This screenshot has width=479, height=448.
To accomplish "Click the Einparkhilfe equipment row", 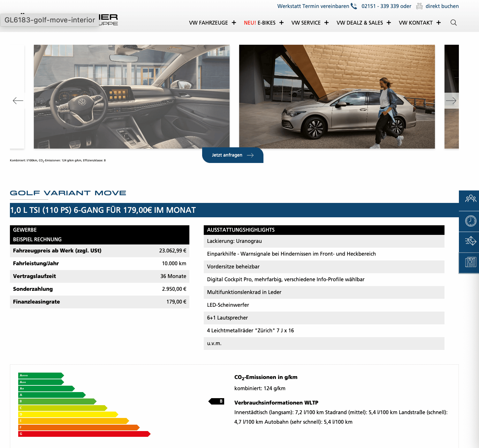I will tap(324, 254).
